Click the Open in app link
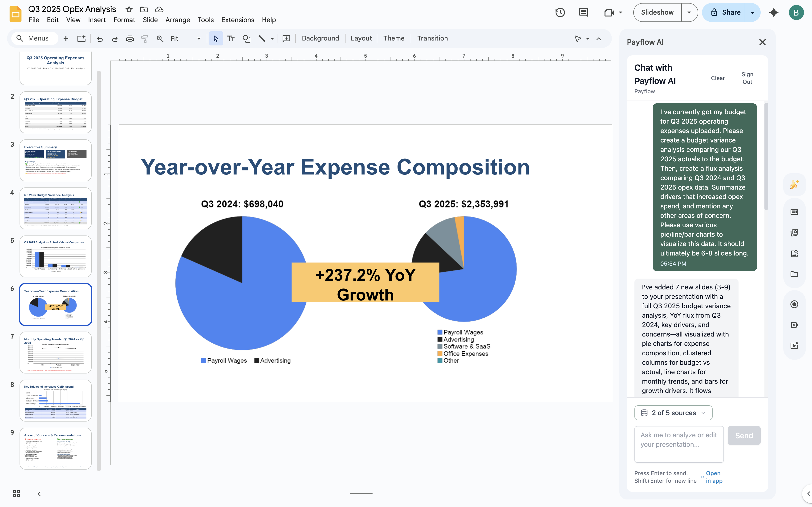 tap(713, 477)
